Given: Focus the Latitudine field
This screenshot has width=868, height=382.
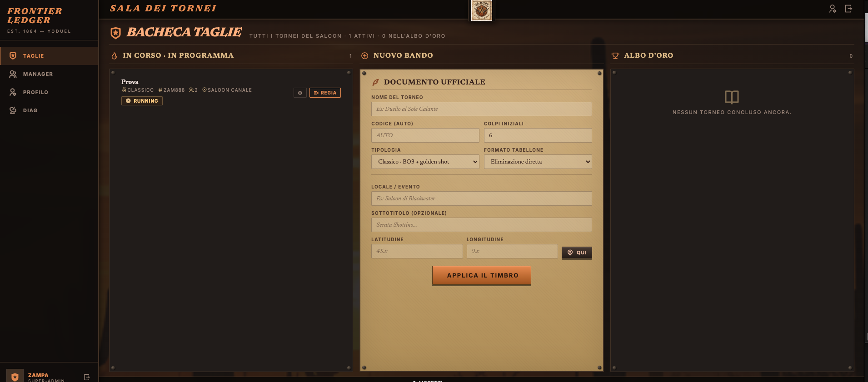Looking at the screenshot, I should (417, 251).
